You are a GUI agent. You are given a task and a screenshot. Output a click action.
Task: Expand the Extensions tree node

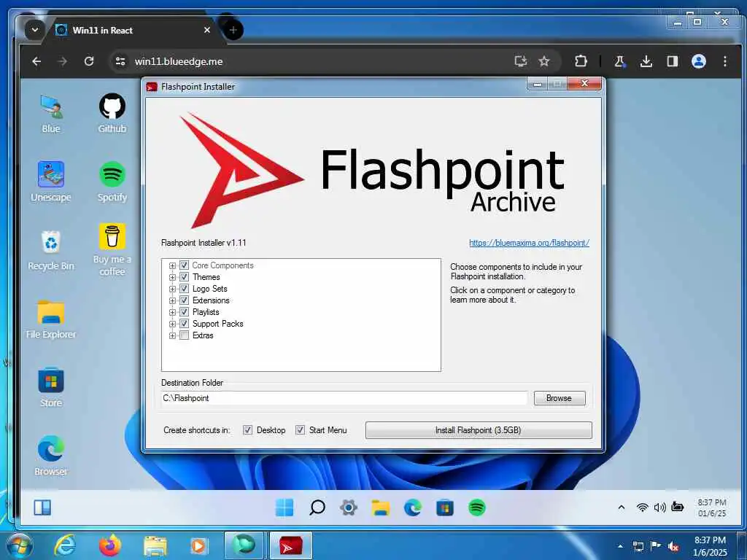tap(172, 300)
